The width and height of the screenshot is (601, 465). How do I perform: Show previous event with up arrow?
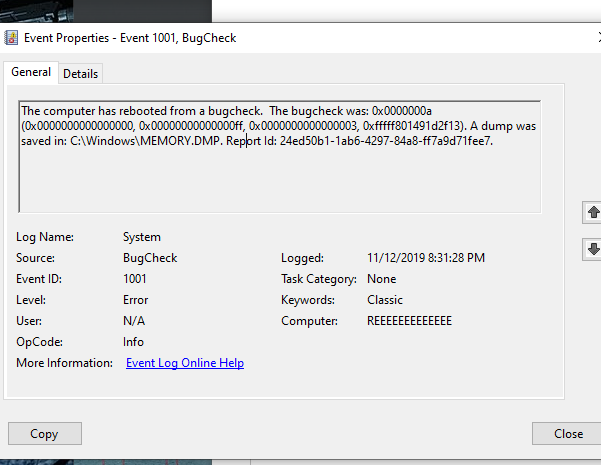592,212
